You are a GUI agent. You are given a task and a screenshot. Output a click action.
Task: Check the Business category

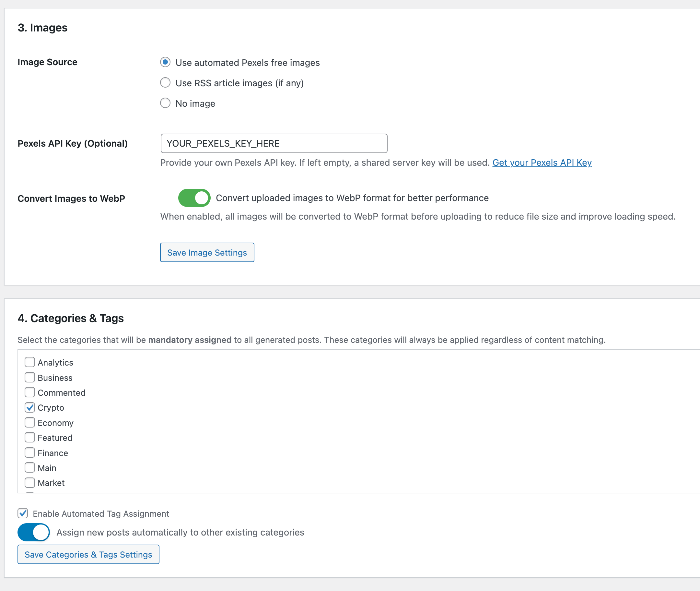[x=29, y=377]
